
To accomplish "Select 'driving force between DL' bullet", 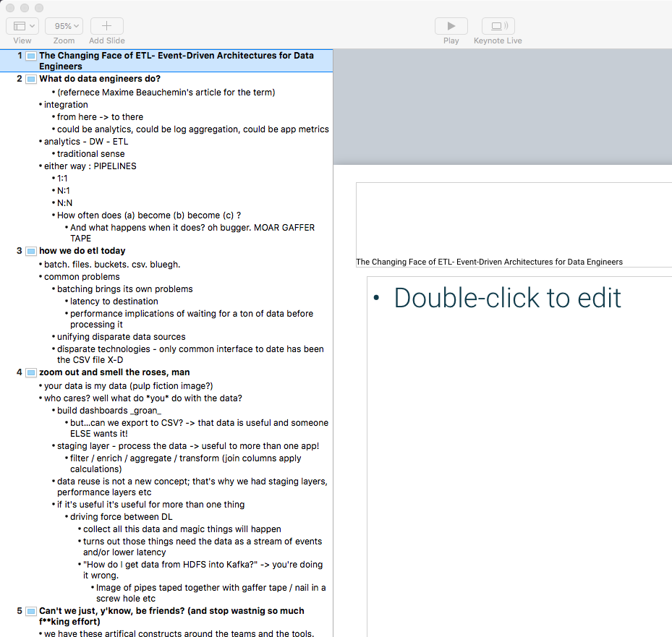I will [x=121, y=517].
